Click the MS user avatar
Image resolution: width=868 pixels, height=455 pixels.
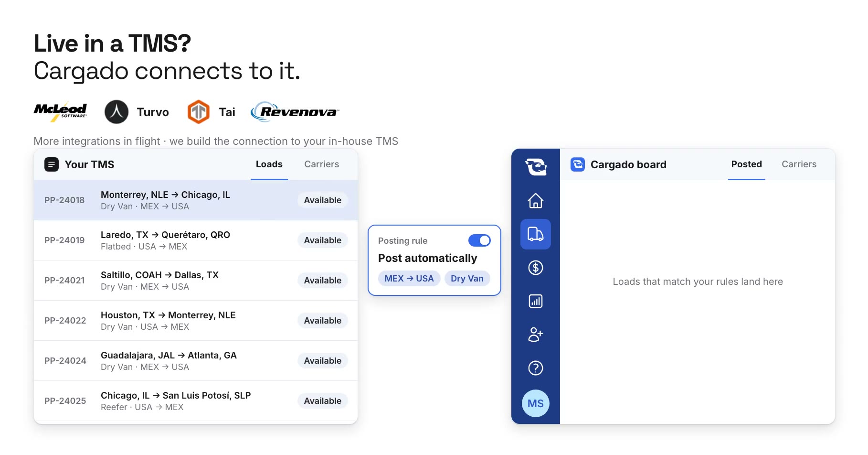coord(535,403)
